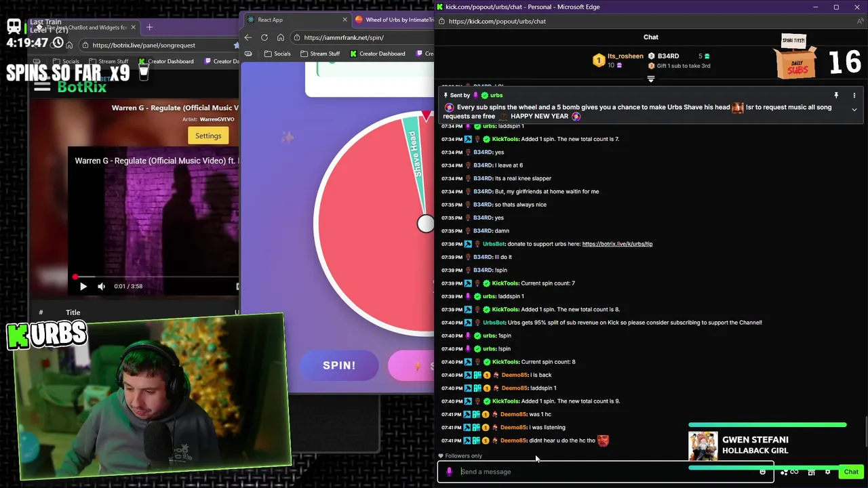The width and height of the screenshot is (868, 488).
Task: Click the angry emote in Deemo85's message
Action: 603,441
